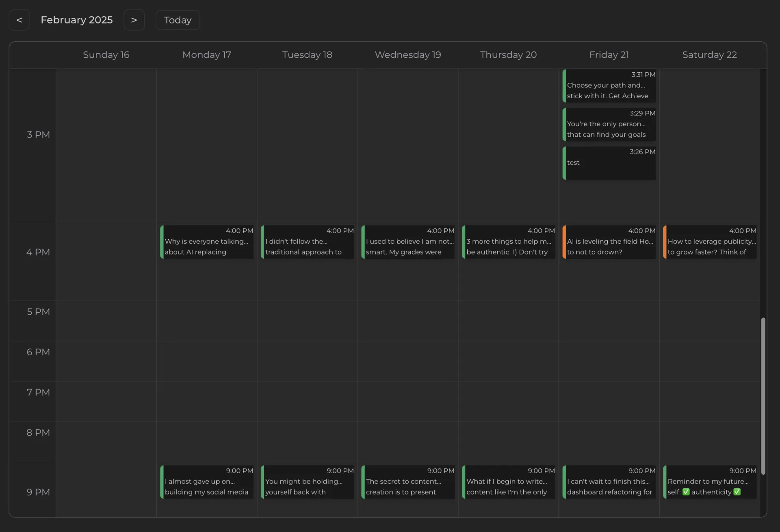Screen dimensions: 780x532
Task: Open 'I almost gave up on' 9 PM post
Action: pos(207,482)
